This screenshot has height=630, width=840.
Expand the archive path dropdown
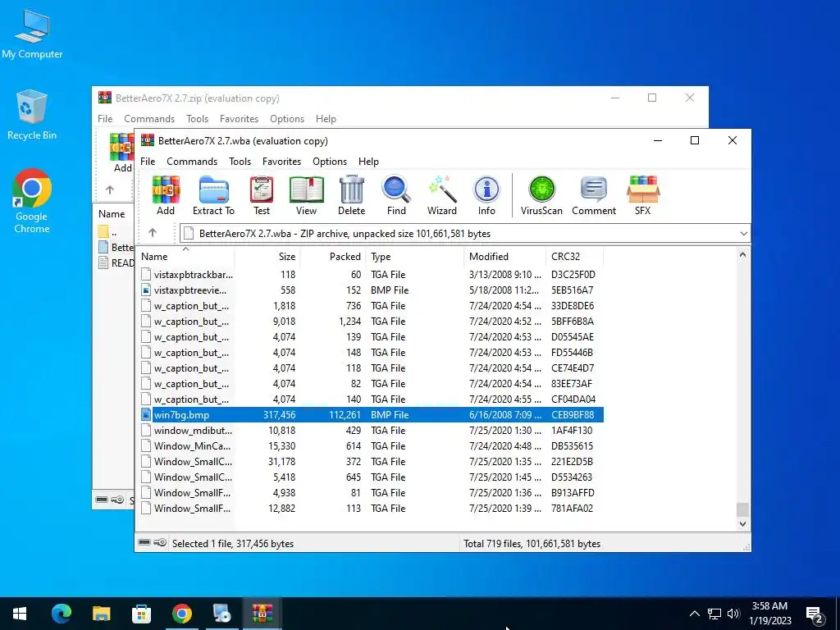[x=743, y=234]
